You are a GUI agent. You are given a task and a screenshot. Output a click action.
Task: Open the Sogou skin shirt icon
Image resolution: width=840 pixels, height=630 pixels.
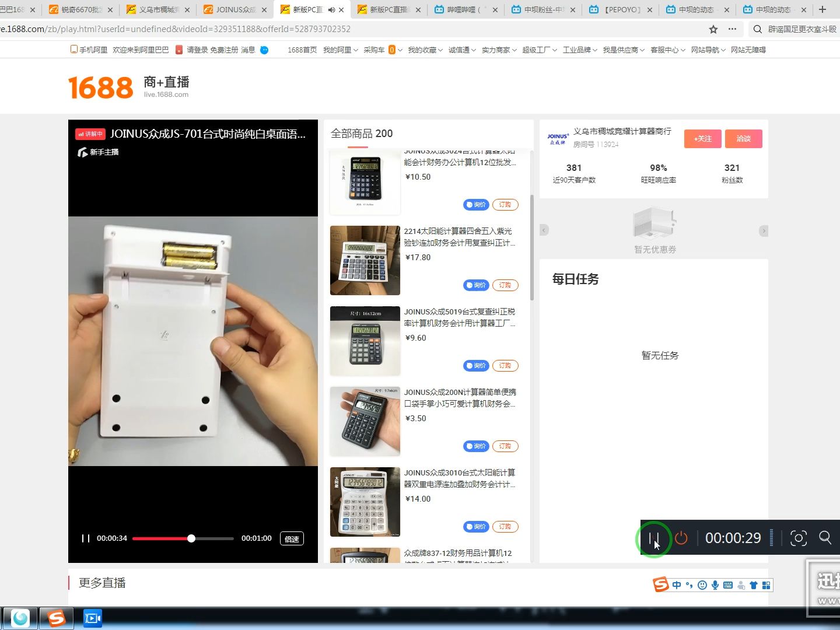(x=754, y=585)
